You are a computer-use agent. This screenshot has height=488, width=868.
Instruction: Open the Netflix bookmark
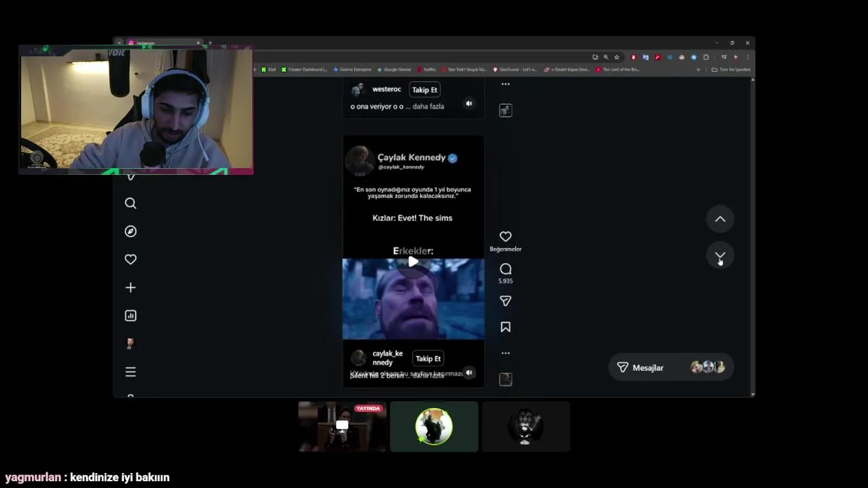pos(427,69)
